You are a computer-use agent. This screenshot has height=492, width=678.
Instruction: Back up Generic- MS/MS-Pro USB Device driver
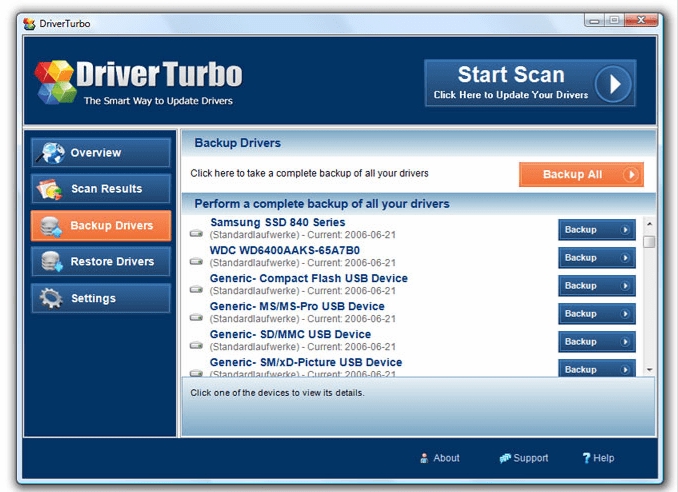tap(597, 314)
